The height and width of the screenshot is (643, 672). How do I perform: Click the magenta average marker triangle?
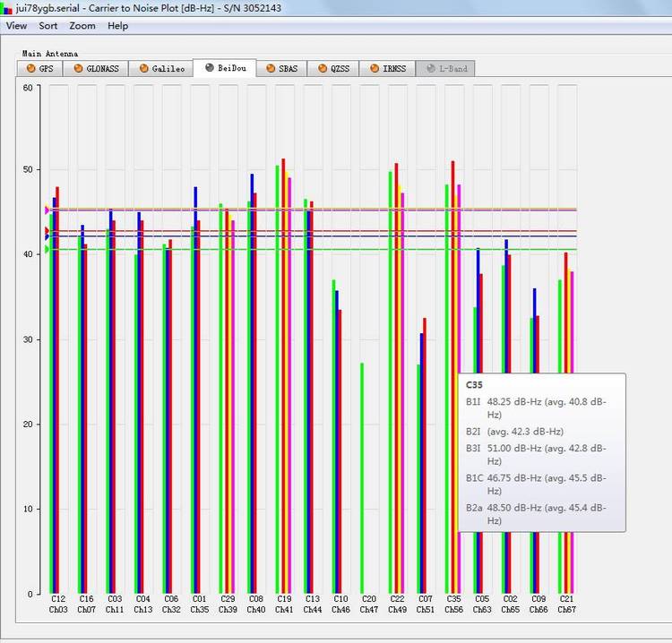(x=47, y=210)
